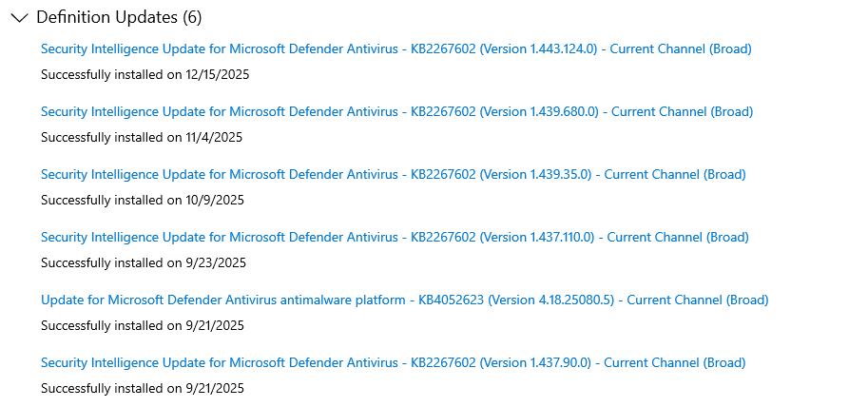868x407 pixels.
Task: Open the Version 1.439.35.0 Security Intelligence Update link
Action: click(x=393, y=174)
